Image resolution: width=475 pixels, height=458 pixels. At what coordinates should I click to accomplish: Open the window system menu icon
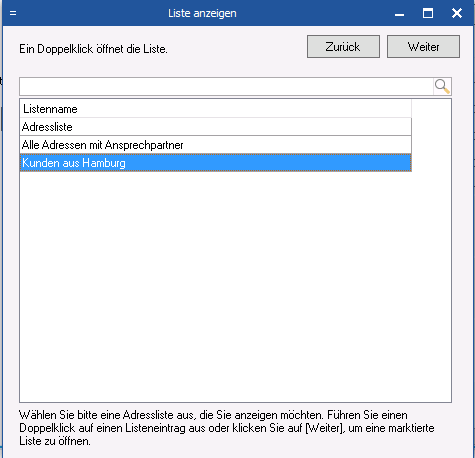pyautogui.click(x=13, y=13)
